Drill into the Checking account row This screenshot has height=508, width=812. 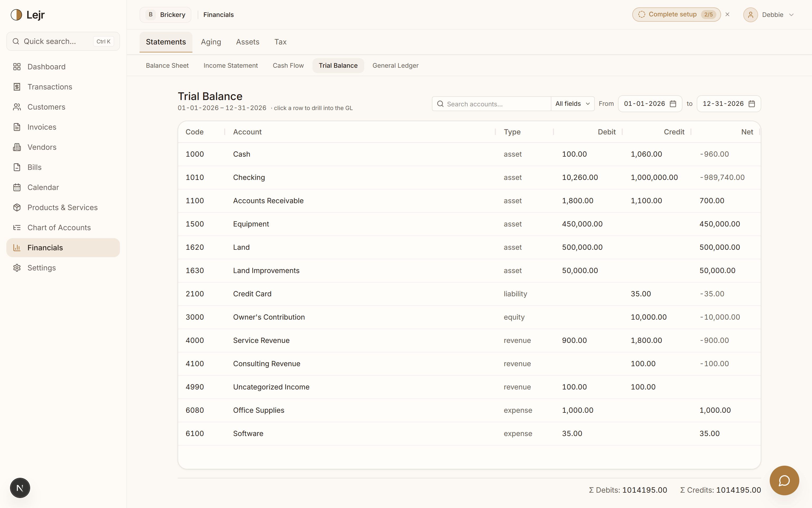tap(469, 177)
